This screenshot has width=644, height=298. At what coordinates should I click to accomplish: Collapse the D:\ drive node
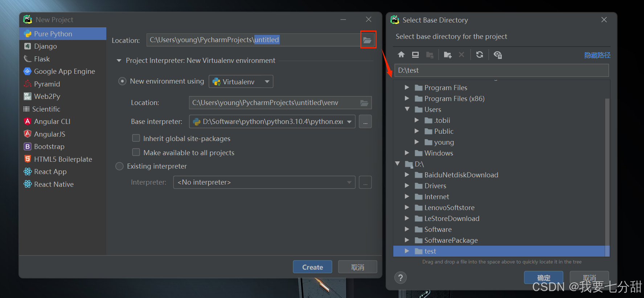398,164
